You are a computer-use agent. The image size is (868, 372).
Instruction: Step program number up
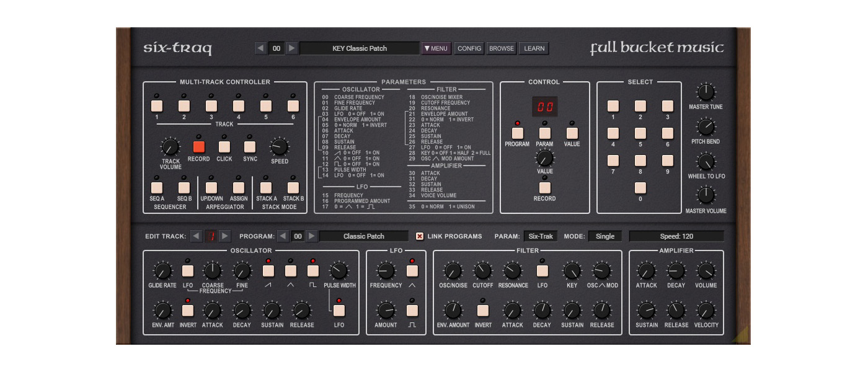312,236
